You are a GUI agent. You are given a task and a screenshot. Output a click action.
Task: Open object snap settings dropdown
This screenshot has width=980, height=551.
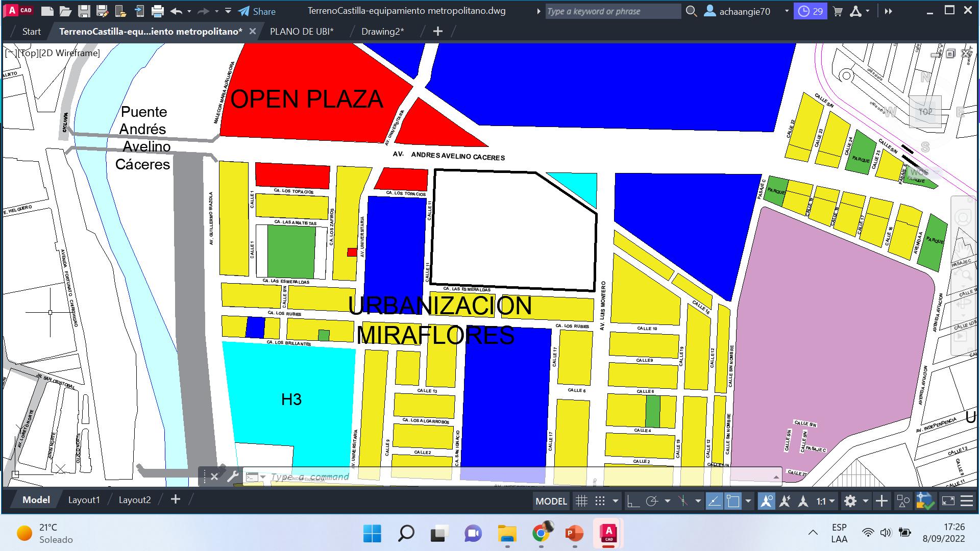coord(748,501)
